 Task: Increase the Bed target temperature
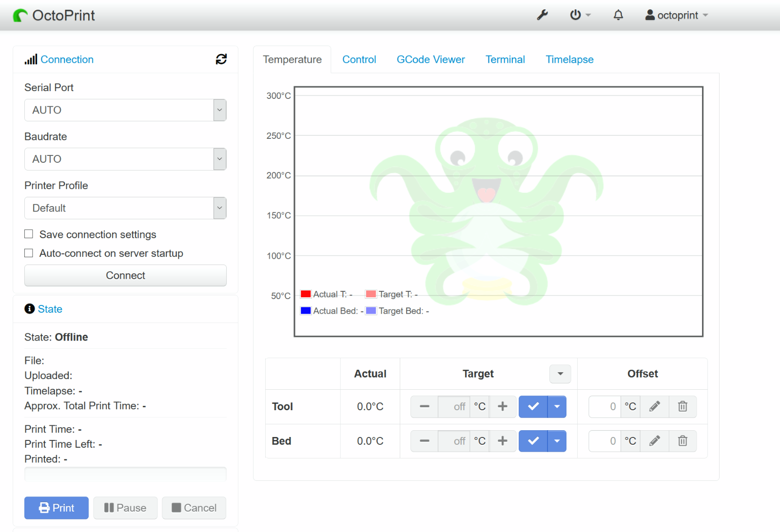503,441
